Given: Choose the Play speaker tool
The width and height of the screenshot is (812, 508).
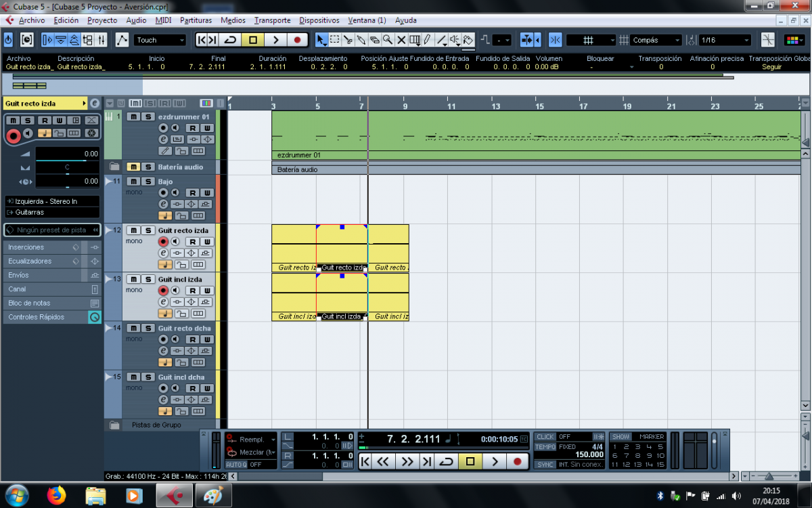Looking at the screenshot, I should (455, 40).
